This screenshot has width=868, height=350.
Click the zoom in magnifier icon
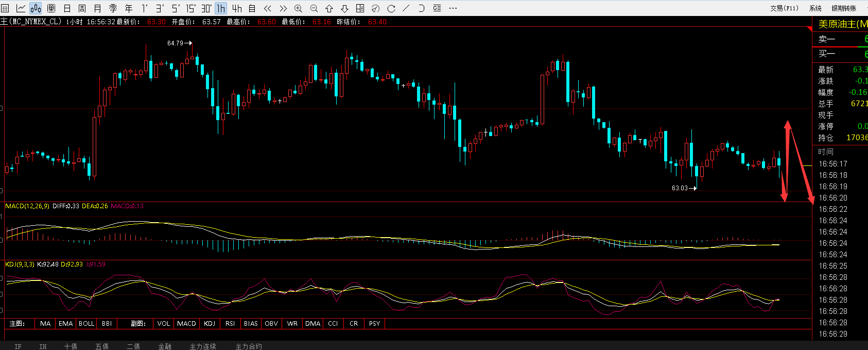click(298, 8)
